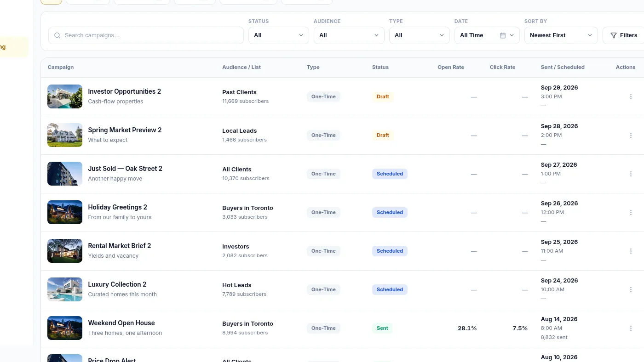Click the 7.5% click rate value
644x362 pixels.
520,328
